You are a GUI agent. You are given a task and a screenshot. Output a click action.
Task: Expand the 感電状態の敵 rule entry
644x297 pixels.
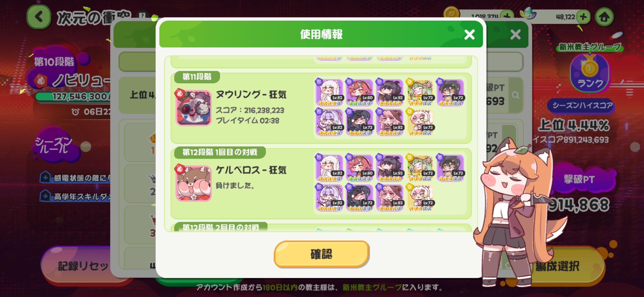point(75,178)
